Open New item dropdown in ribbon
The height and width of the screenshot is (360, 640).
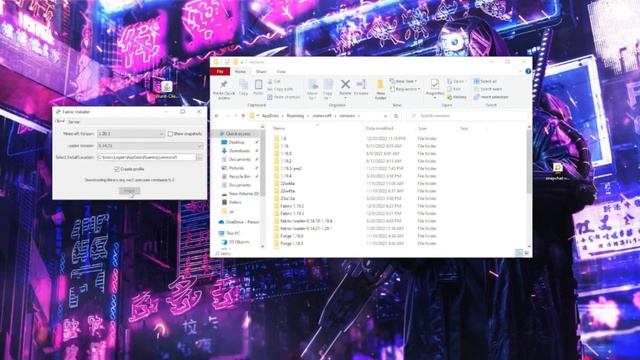pyautogui.click(x=403, y=81)
